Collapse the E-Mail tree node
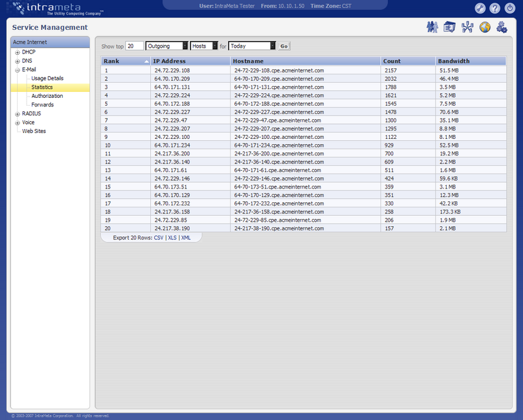This screenshot has width=523, height=420. (x=18, y=70)
